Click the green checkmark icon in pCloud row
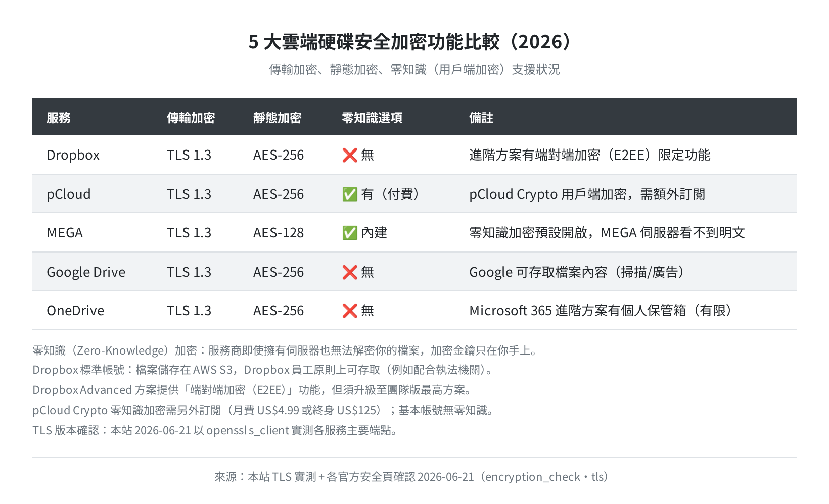Screen dimensions: 829x504 350,194
